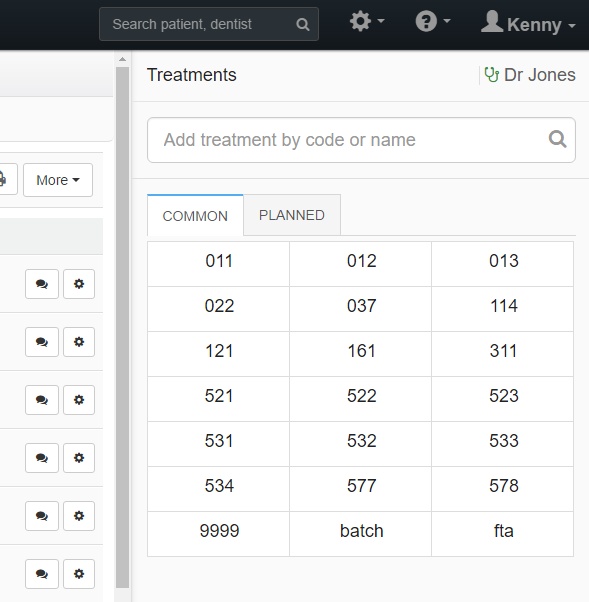Click the search magnifier in the patient search box
This screenshot has height=602, width=589.
point(303,24)
